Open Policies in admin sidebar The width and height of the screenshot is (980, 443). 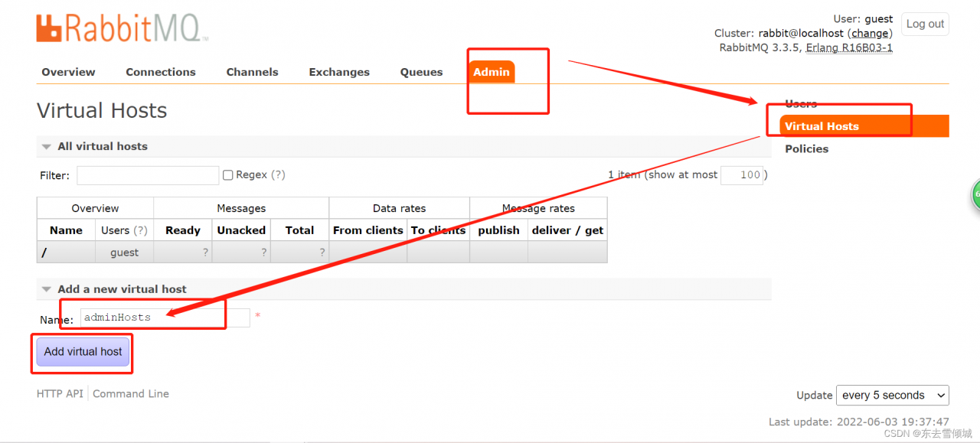pyautogui.click(x=807, y=148)
